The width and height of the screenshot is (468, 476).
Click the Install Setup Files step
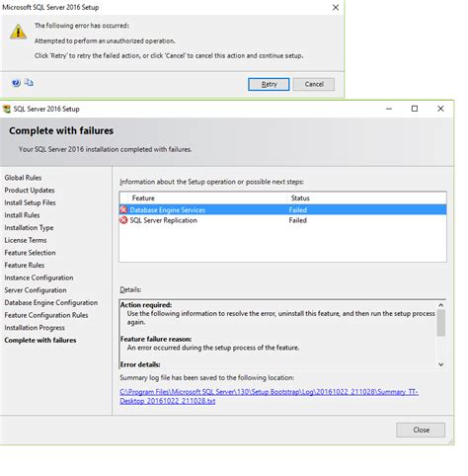point(30,202)
